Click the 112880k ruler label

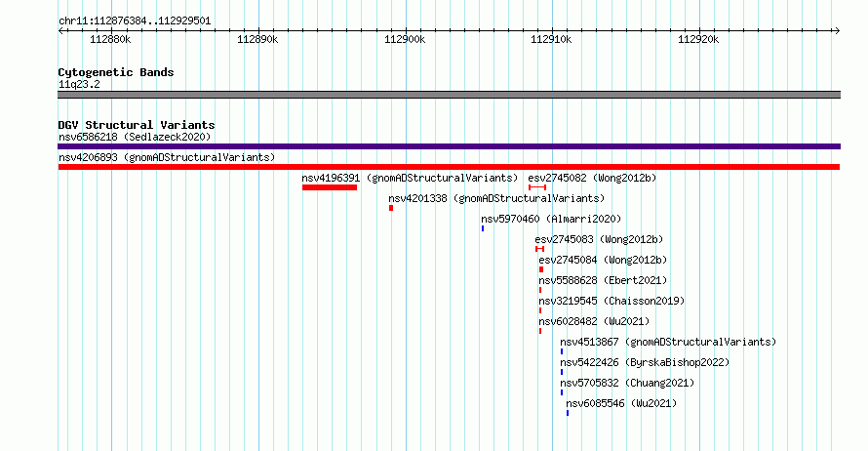coord(111,39)
